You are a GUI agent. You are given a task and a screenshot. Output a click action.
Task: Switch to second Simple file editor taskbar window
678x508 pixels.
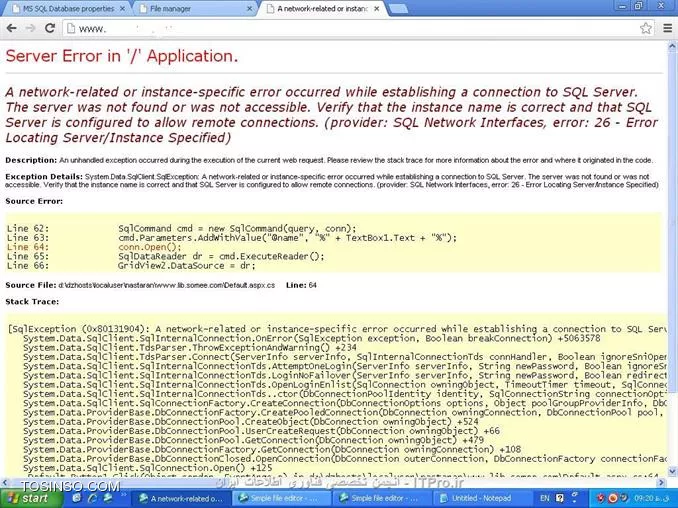[382, 498]
